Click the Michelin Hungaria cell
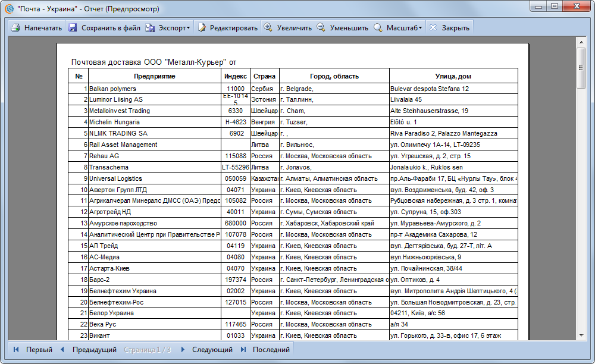The width and height of the screenshot is (595, 364). point(155,122)
